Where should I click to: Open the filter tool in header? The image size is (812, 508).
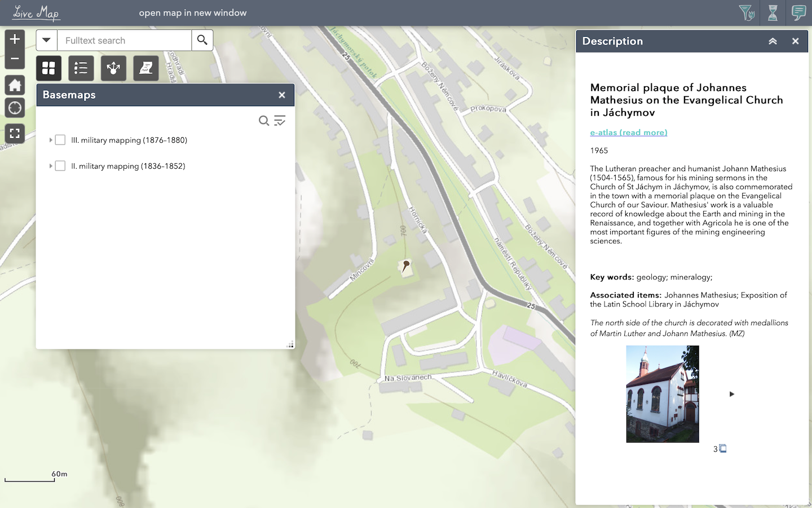746,12
